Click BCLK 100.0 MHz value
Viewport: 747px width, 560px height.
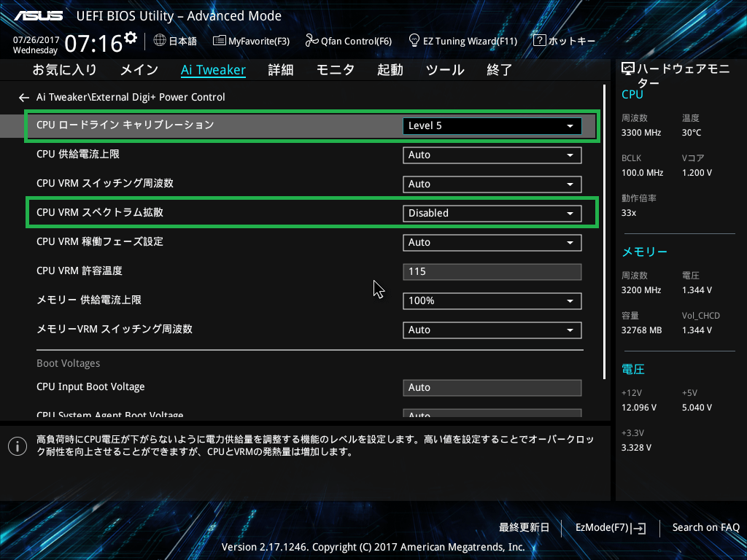[x=642, y=173]
